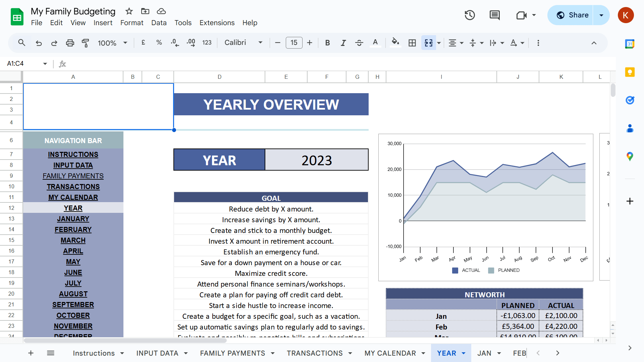This screenshot has width=644, height=362.
Task: Click the search menus magnifier icon
Action: (22, 43)
